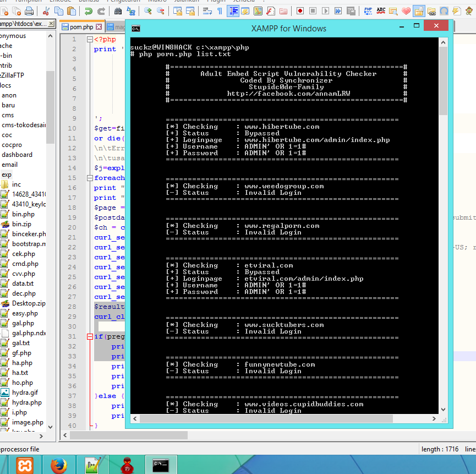
Task: Click the Print toolbar icon
Action: tap(29, 12)
